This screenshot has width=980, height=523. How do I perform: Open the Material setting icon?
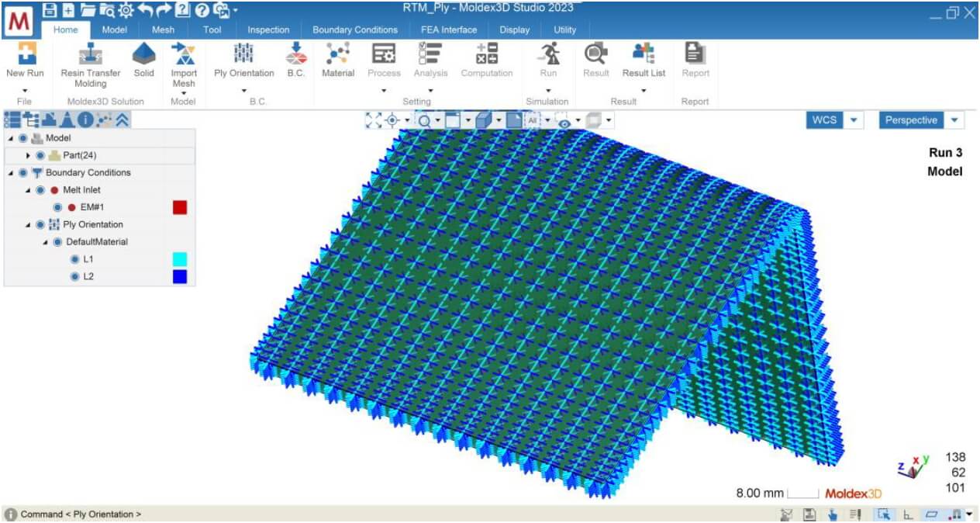click(x=338, y=54)
